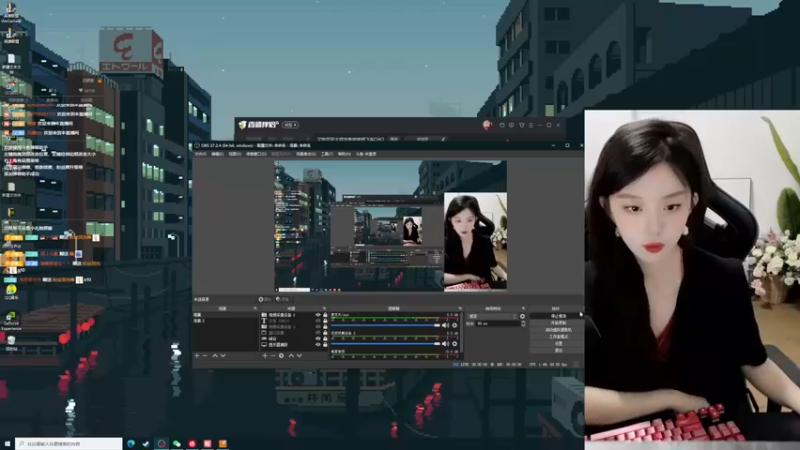Remove the selected scene with the minus icon
Viewport: 800px width, 450px height.
pyautogui.click(x=205, y=356)
